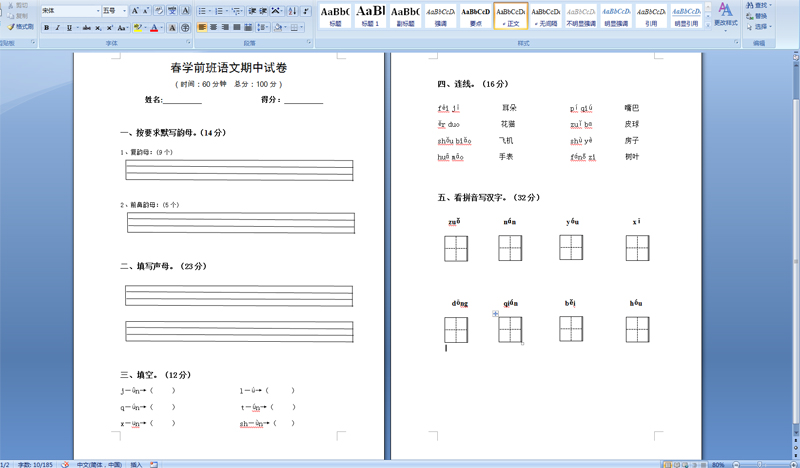Align text right
This screenshot has height=468, width=800.
[x=225, y=27]
